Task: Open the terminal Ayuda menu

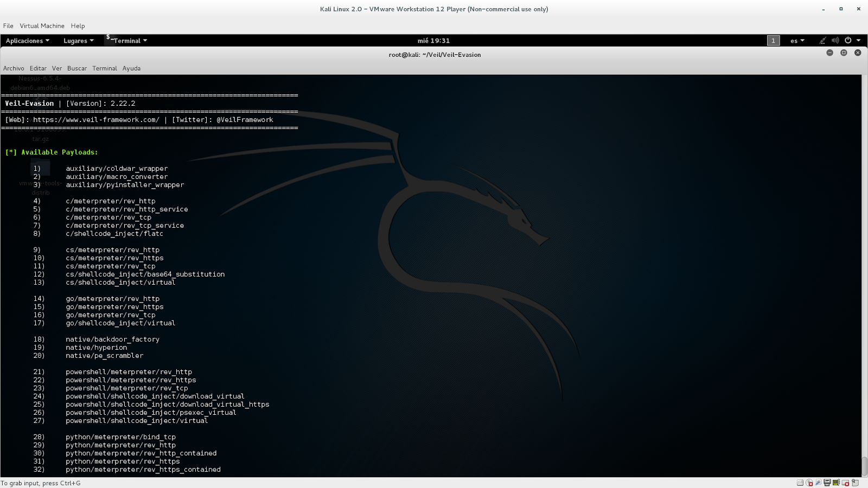Action: (x=131, y=68)
